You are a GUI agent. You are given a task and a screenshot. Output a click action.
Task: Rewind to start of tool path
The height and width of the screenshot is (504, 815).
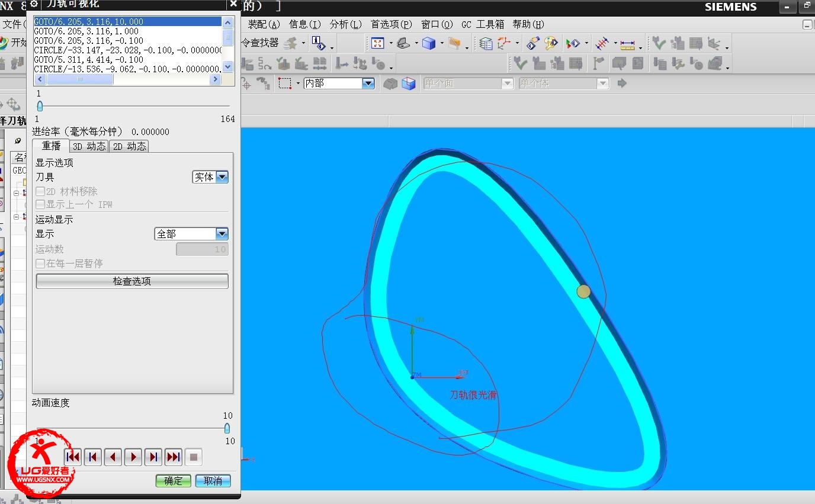(x=73, y=457)
